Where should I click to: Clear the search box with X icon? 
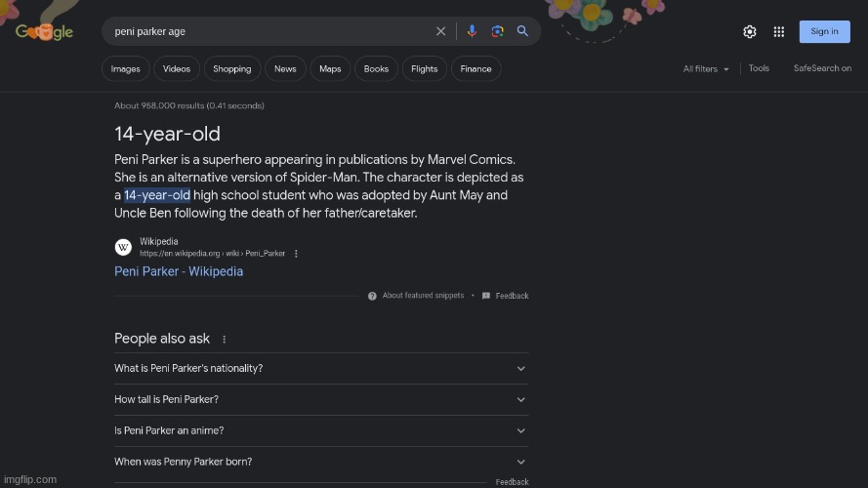(440, 31)
